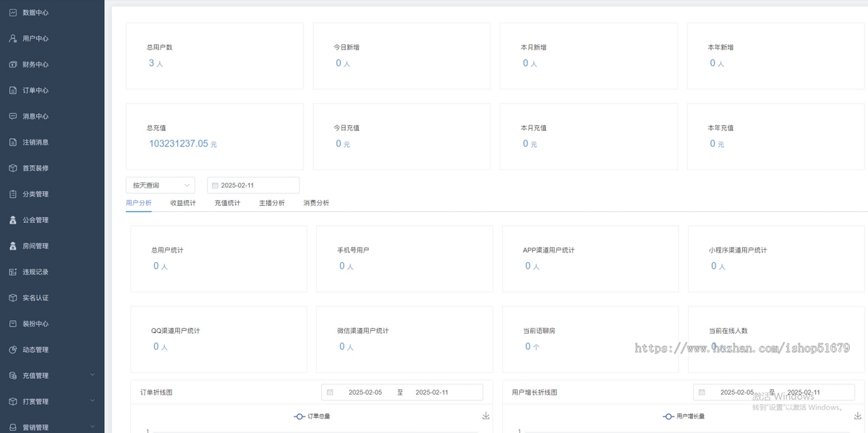Download the 用户增长折线图 chart image

(857, 416)
